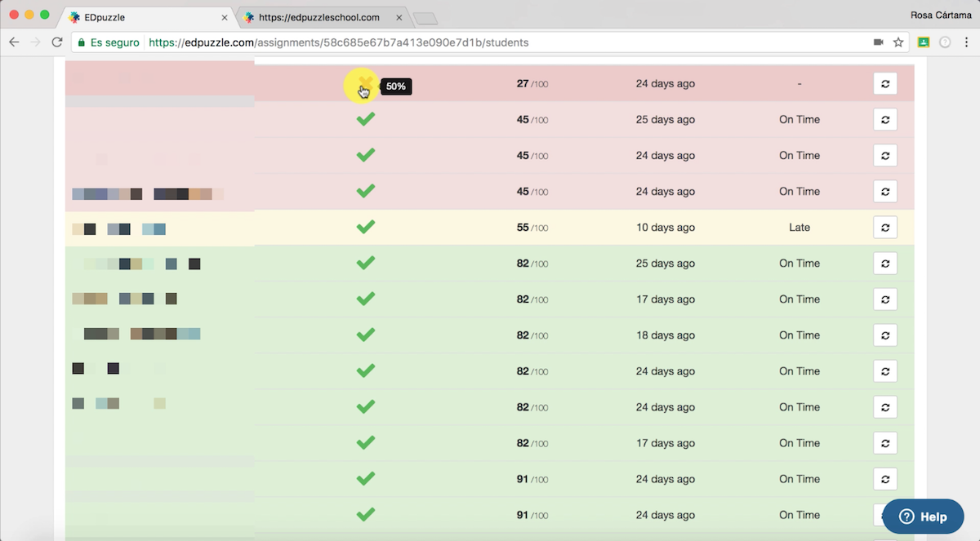
Task: Open the Google Classroom extension icon
Action: tap(924, 42)
